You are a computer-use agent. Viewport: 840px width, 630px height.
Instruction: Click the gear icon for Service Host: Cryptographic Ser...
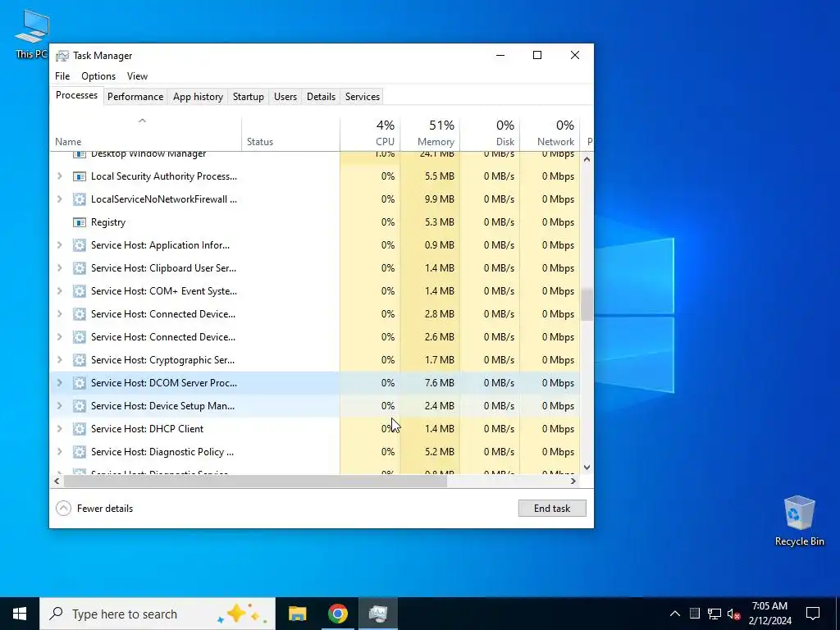(x=80, y=360)
